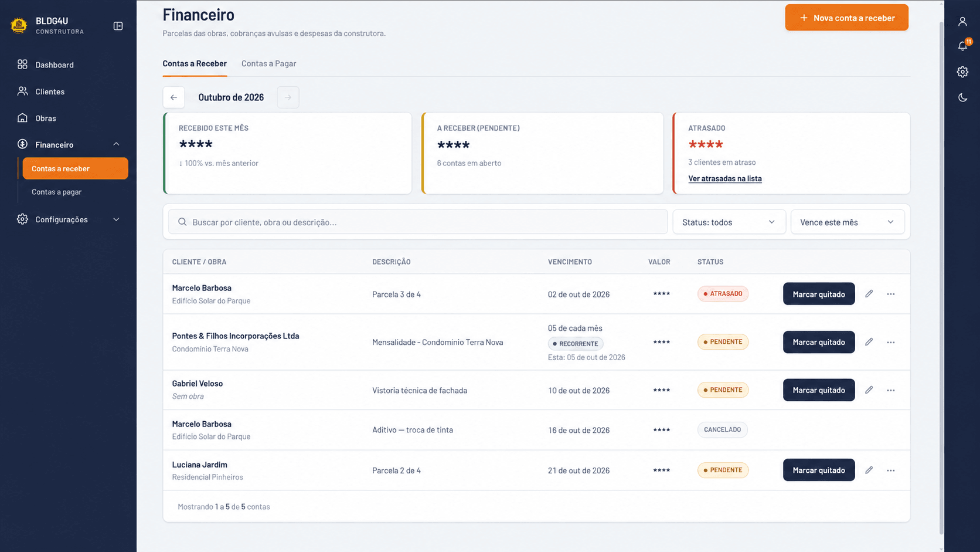Click Aditivo — troca de tinta description
This screenshot has height=552, width=980.
(413, 430)
